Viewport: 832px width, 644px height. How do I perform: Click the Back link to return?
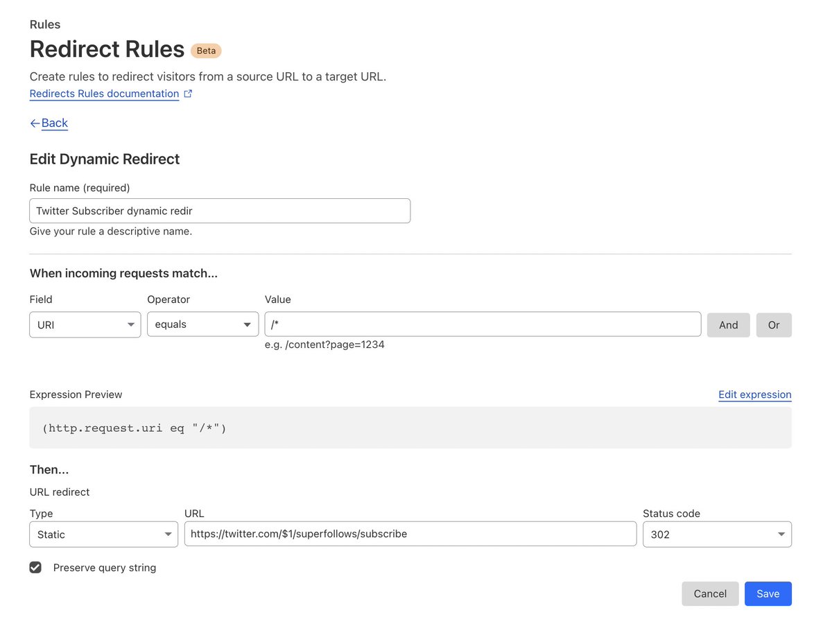54,123
